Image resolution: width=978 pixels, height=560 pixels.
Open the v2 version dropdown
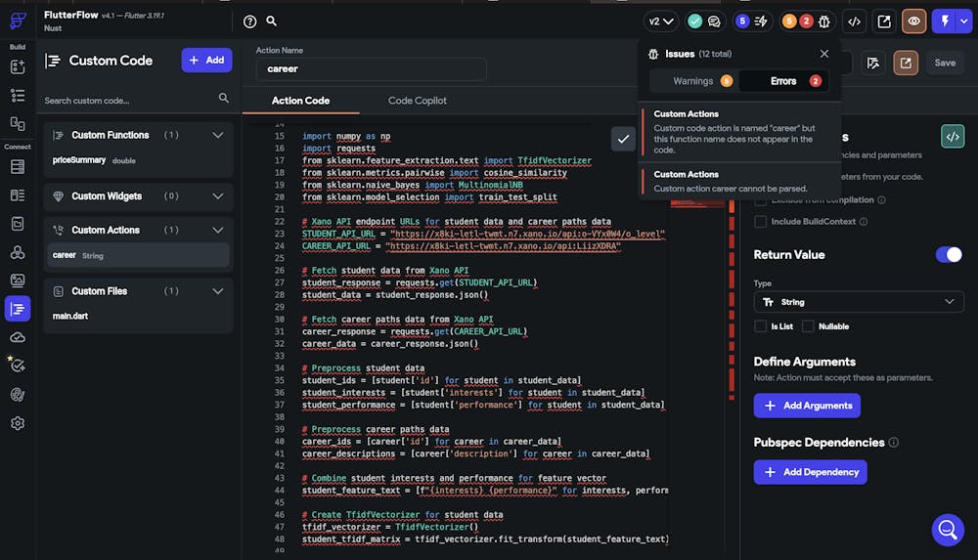point(660,22)
